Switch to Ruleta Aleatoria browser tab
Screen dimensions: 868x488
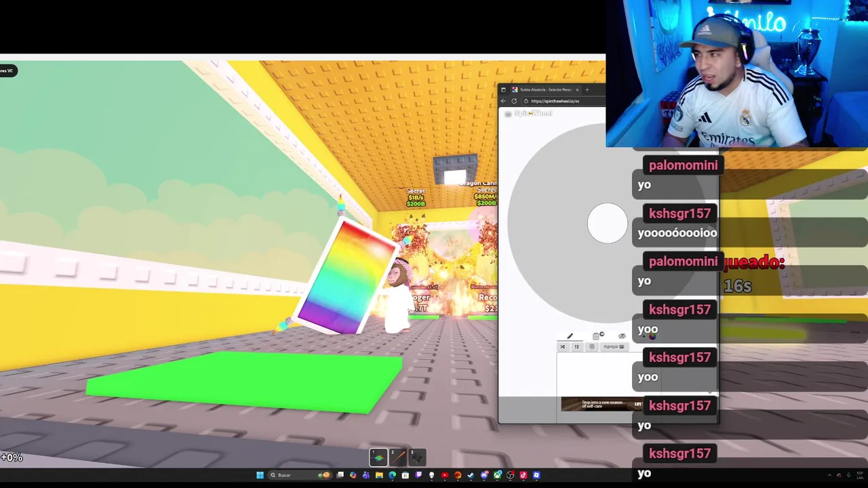pos(545,89)
